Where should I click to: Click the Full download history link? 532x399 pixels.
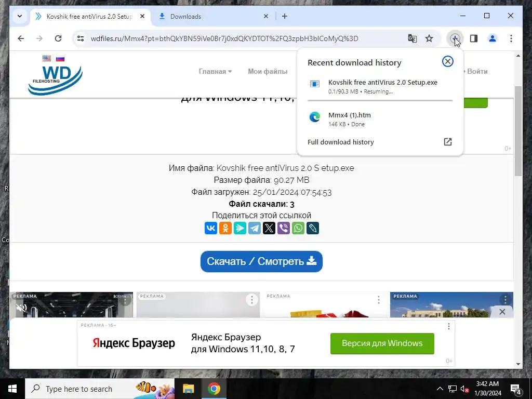pyautogui.click(x=341, y=142)
